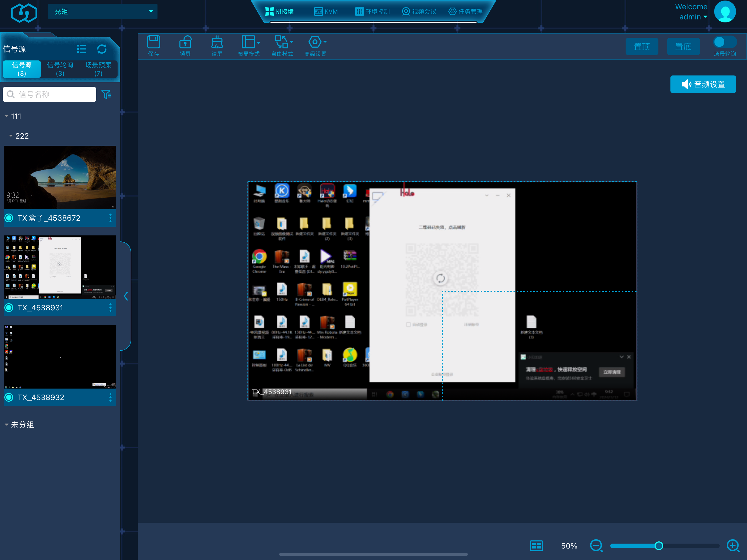Open the admin account dropdown arrow
This screenshot has height=560, width=747.
tap(705, 17)
